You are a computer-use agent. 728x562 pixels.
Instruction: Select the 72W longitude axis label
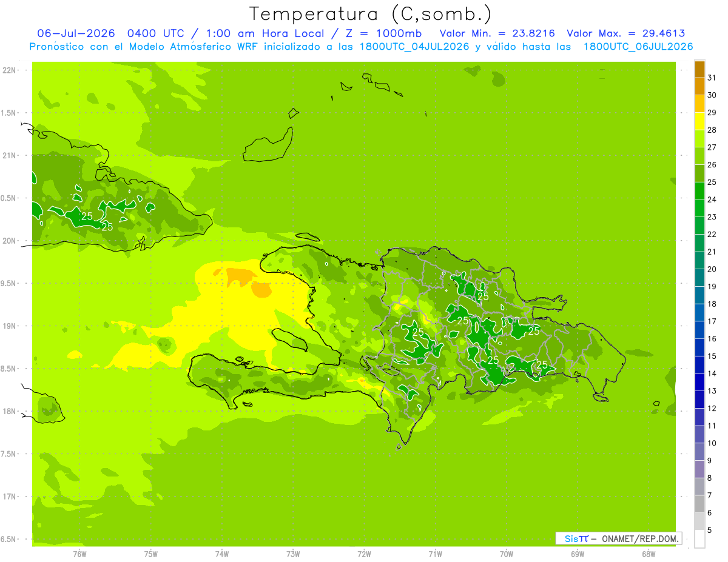click(364, 554)
